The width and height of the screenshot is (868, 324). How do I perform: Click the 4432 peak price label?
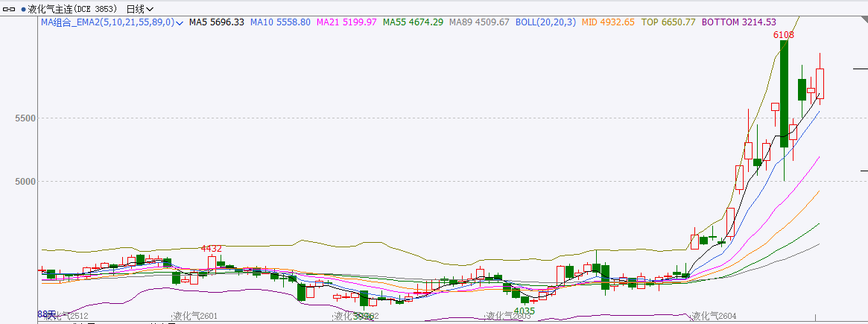tap(212, 248)
